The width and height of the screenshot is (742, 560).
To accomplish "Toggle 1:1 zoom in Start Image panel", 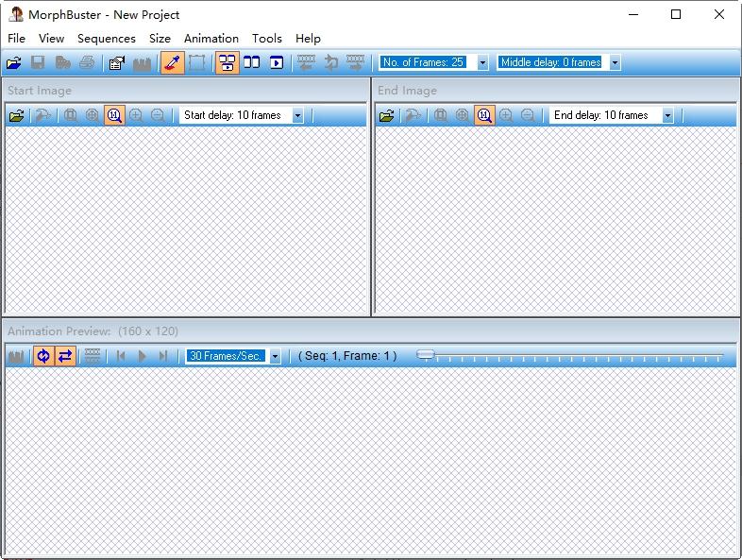I will coord(114,115).
